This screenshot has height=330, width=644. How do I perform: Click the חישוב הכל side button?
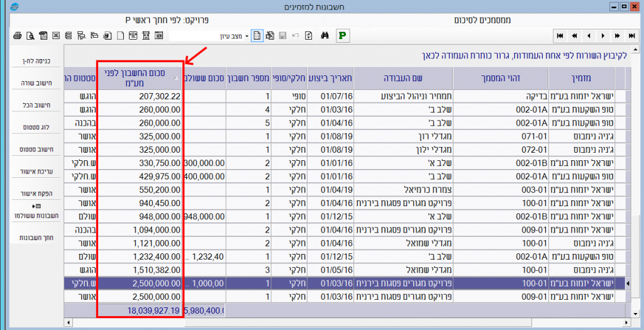[x=36, y=105]
